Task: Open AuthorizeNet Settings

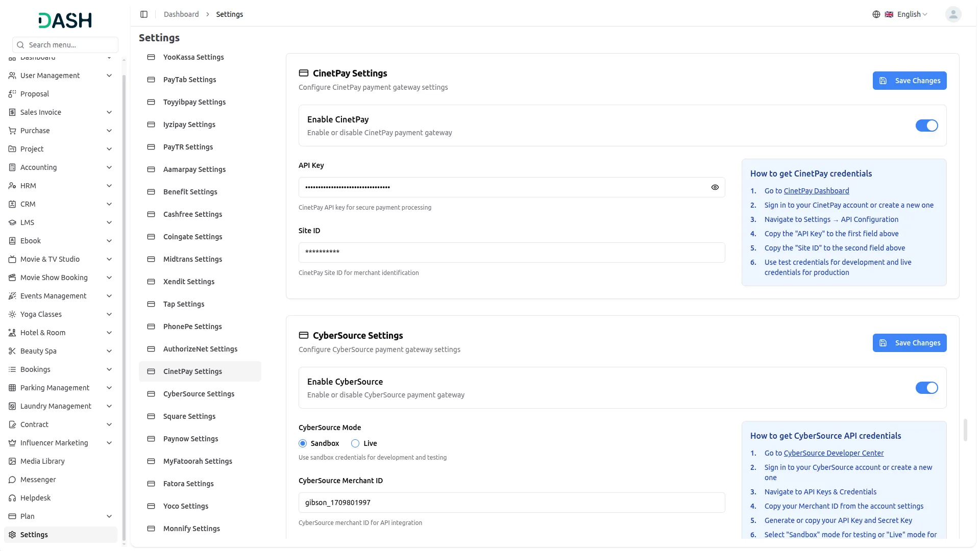Action: point(200,349)
